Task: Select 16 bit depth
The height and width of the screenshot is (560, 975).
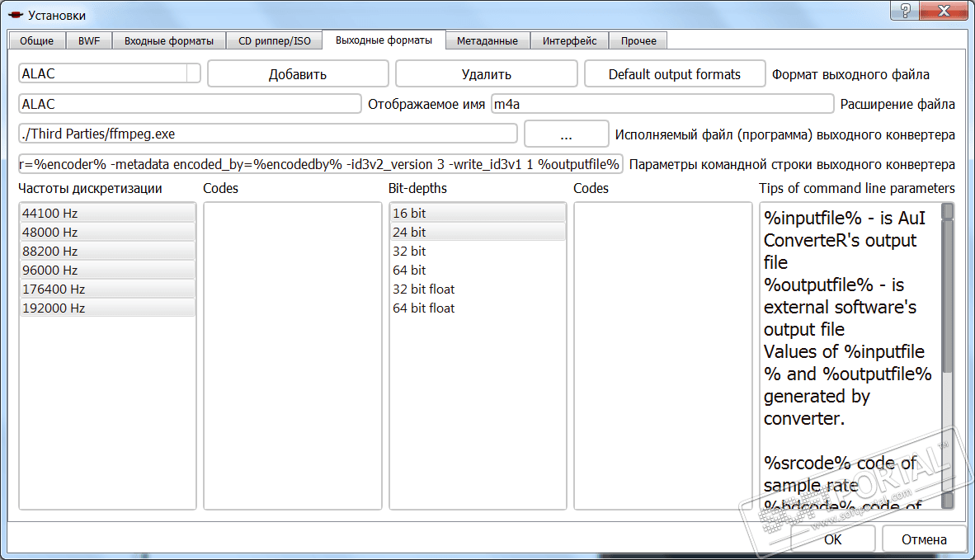Action: pos(478,213)
